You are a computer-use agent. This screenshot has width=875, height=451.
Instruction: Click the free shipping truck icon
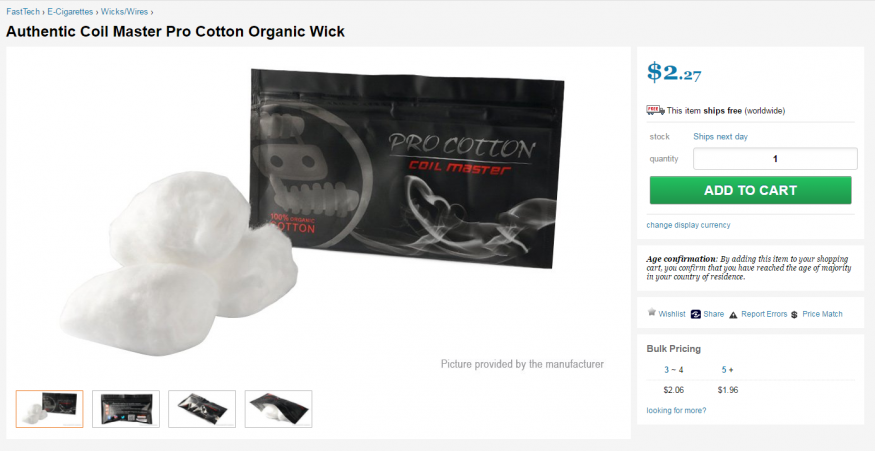point(655,110)
